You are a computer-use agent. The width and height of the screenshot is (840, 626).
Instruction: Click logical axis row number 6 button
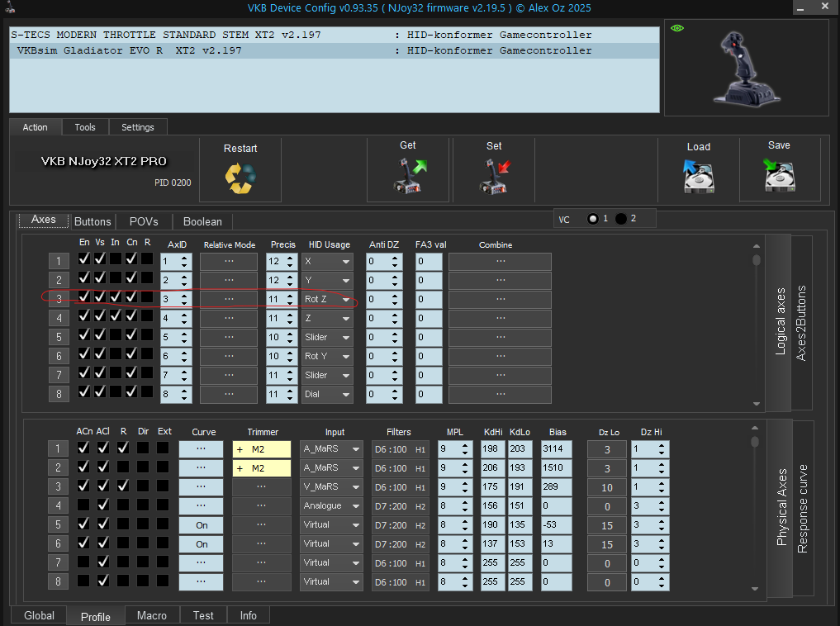pos(59,356)
